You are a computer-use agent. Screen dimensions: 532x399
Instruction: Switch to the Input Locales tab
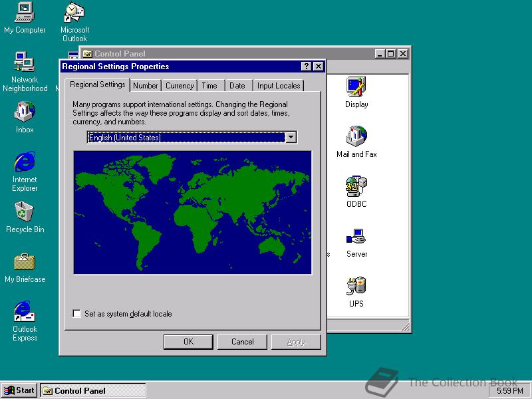(279, 86)
